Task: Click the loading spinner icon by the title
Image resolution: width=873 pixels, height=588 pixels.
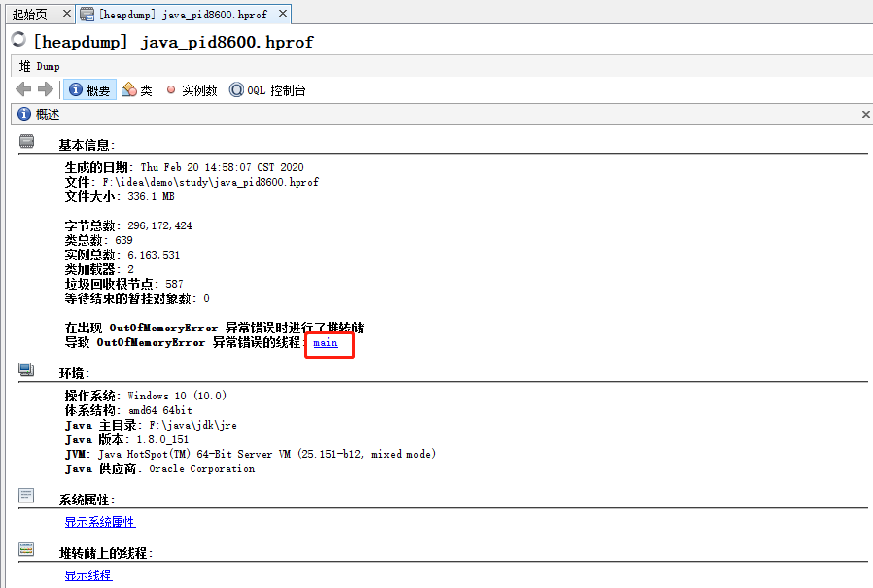Action: [18, 39]
